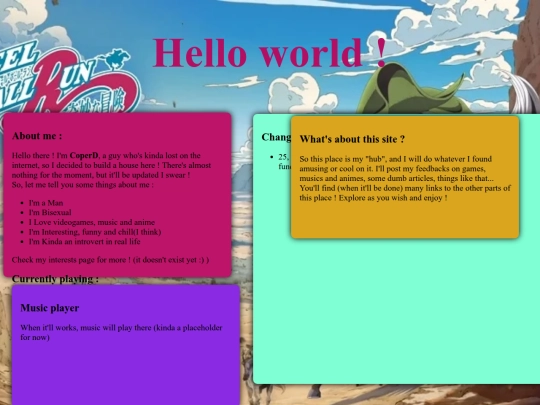
Task: Click the "Check my interests page for more" line
Action: 110,260
